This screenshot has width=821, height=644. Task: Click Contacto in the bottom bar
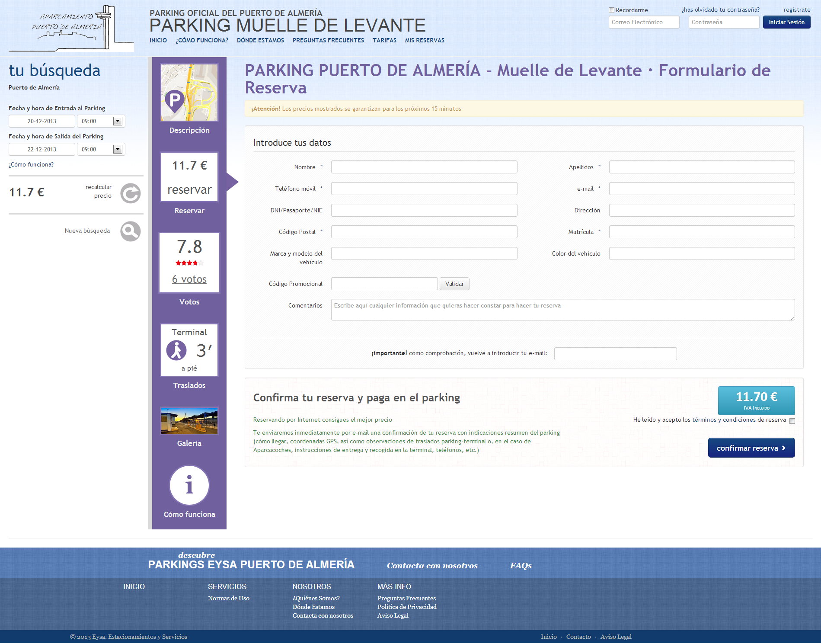(578, 637)
